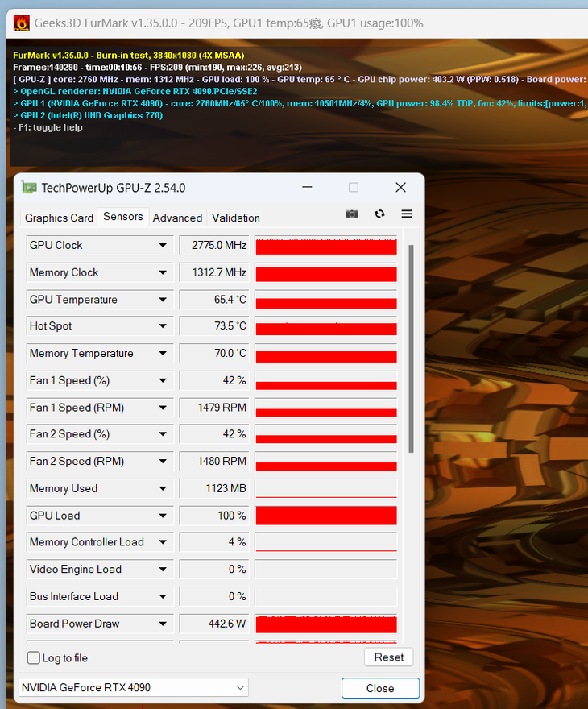The height and width of the screenshot is (709, 588).
Task: Minimize the GPU-Z window
Action: tap(307, 188)
